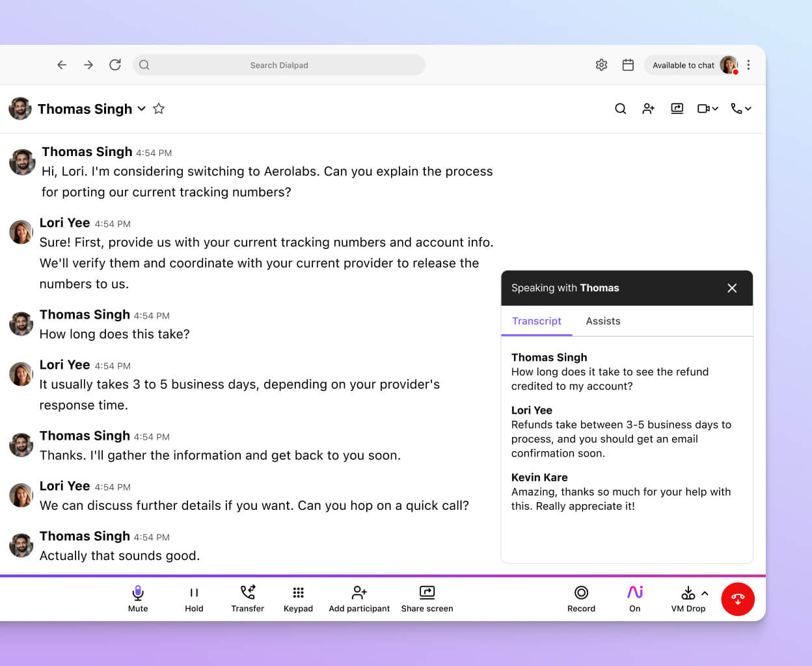
Task: Start sharing your screen
Action: tap(427, 597)
